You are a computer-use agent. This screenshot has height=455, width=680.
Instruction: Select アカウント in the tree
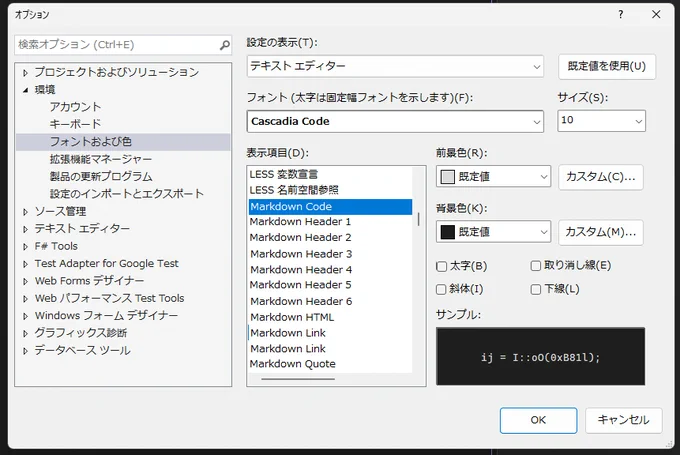[x=75, y=107]
